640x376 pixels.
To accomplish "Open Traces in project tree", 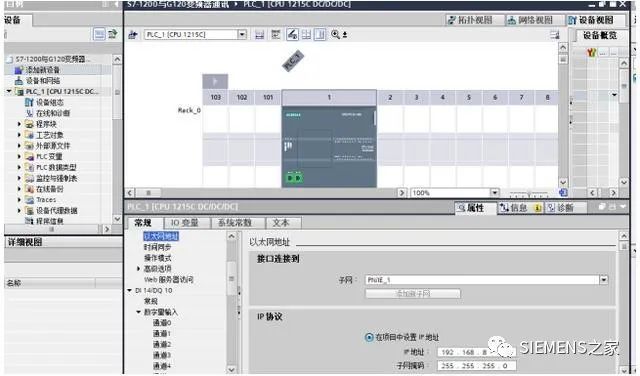I will (46, 200).
